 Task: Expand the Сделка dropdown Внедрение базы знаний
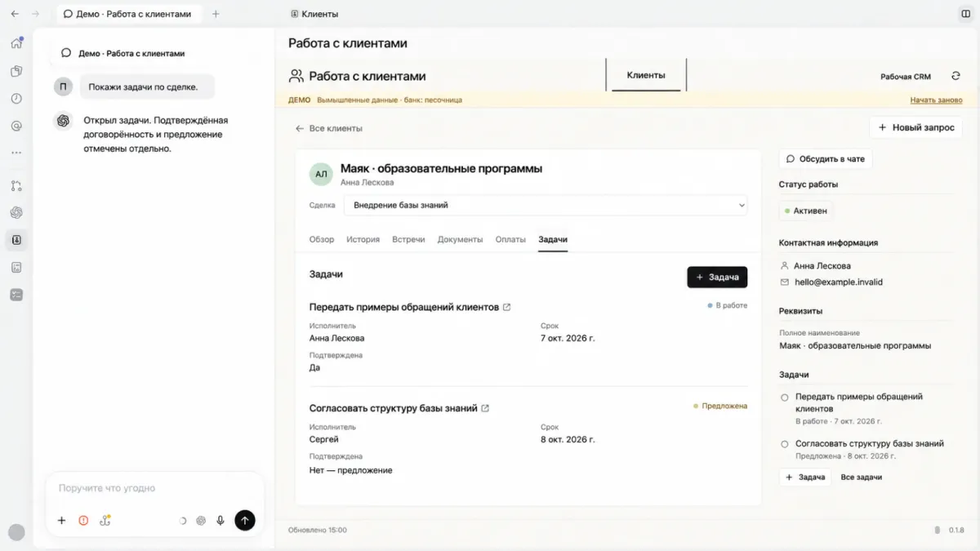click(546, 205)
